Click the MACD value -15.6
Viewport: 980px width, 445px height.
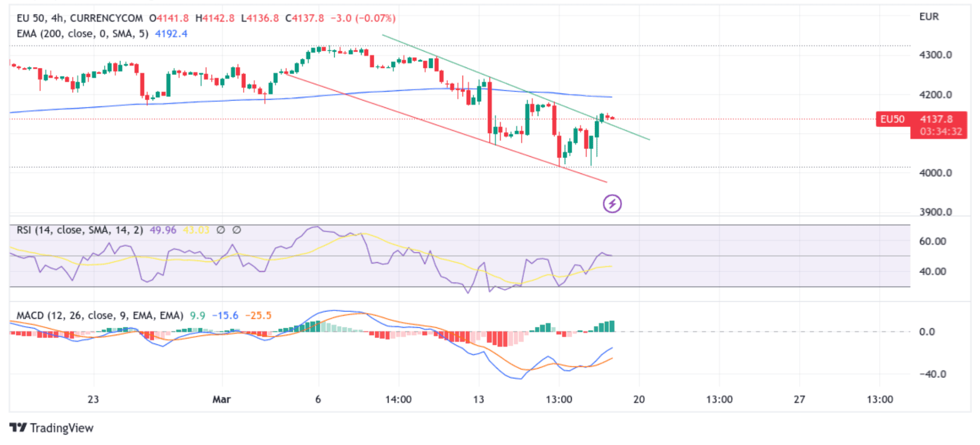[225, 315]
